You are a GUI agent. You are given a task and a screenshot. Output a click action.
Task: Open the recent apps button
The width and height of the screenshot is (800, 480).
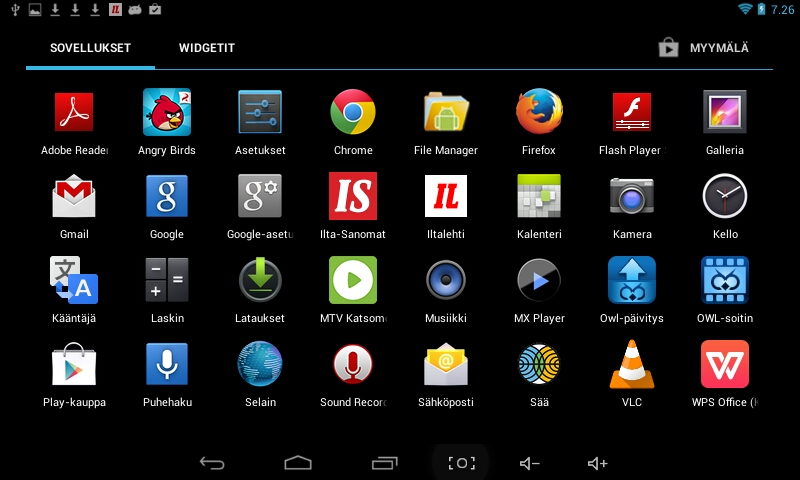point(385,463)
